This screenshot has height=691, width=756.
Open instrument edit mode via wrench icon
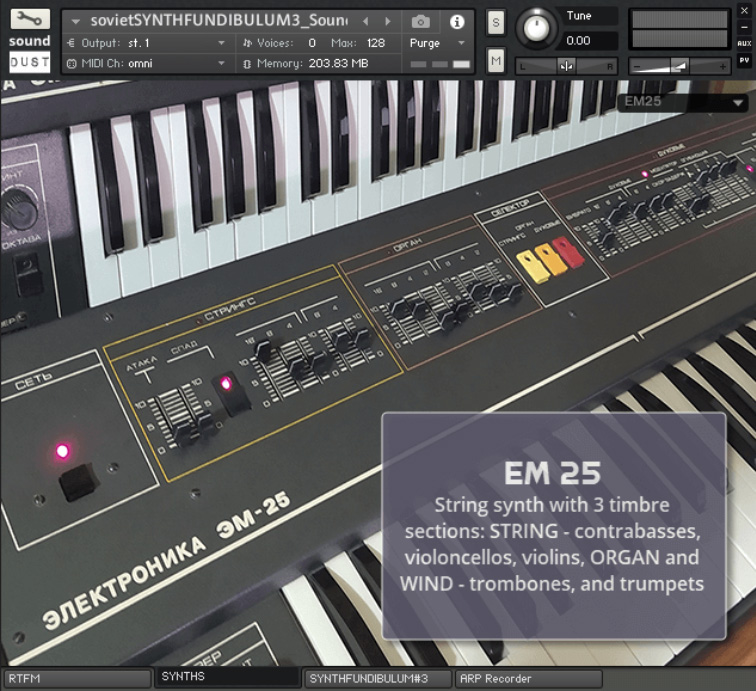(x=30, y=19)
